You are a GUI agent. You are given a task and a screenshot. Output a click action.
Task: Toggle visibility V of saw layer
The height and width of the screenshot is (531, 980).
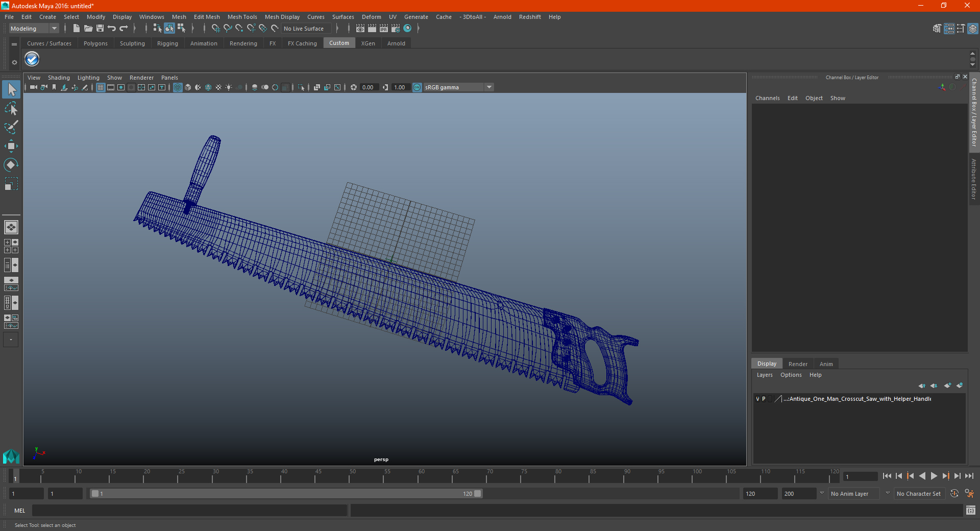757,399
